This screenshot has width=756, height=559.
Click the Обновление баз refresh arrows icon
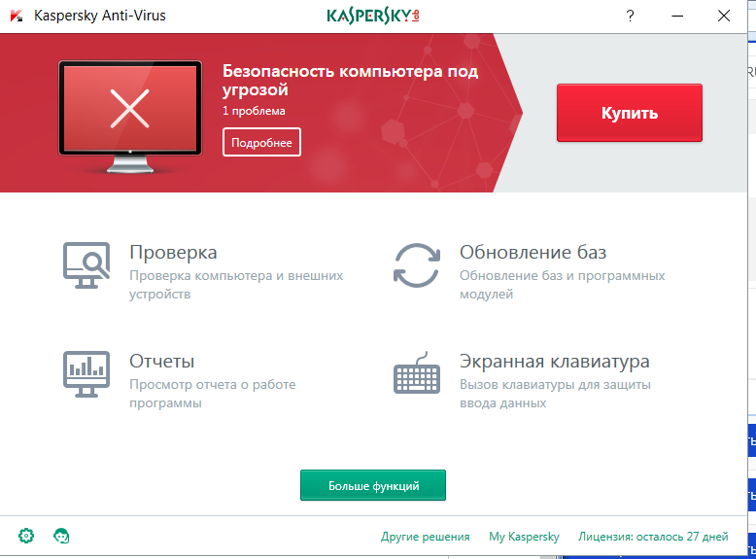417,265
